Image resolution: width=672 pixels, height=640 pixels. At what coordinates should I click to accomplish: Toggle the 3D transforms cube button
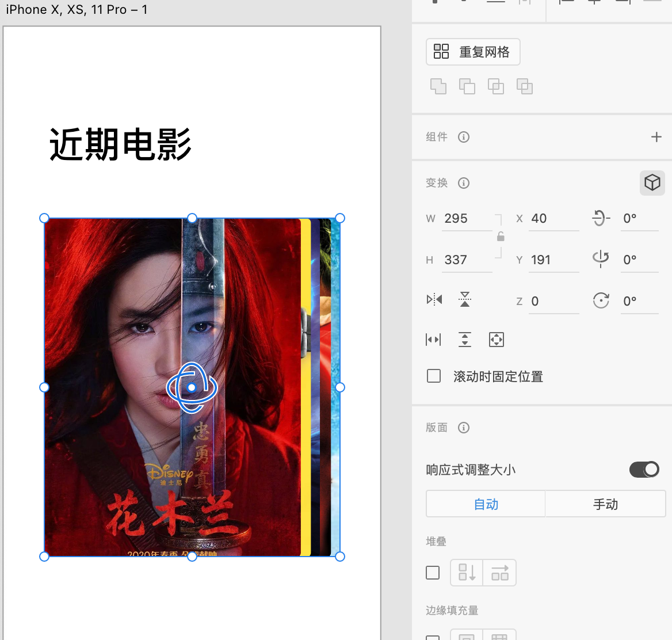coord(652,183)
